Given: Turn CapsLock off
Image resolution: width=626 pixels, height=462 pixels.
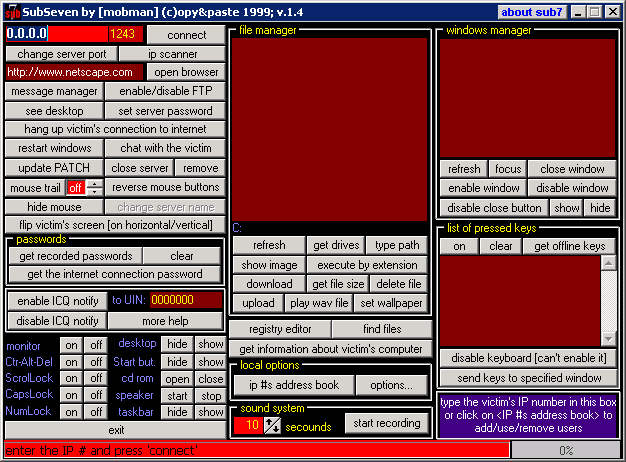Looking at the screenshot, I should pyautogui.click(x=96, y=395).
